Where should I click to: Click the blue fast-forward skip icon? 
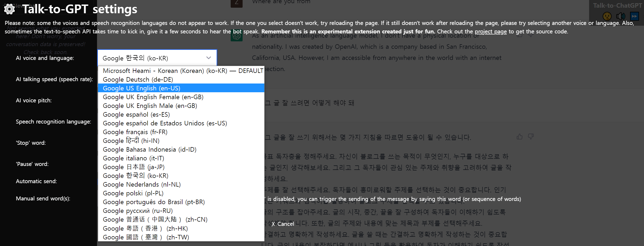[634, 16]
